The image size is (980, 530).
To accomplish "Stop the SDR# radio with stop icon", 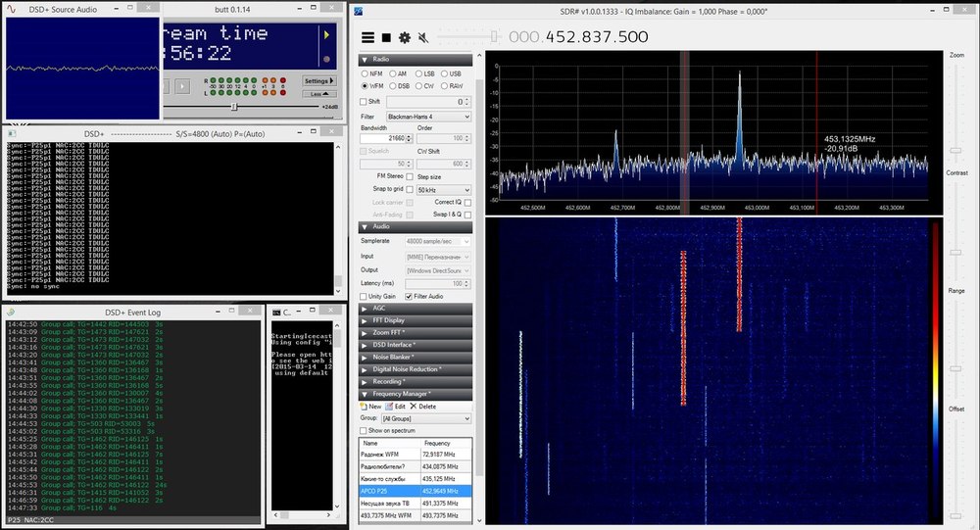I will pos(386,37).
